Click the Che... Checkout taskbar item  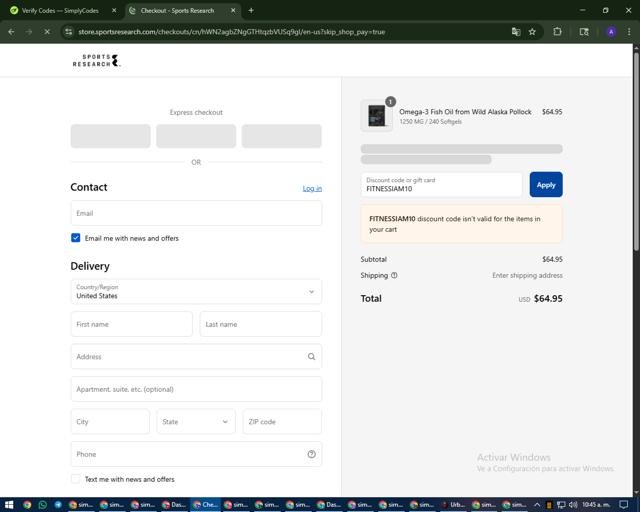pos(205,505)
